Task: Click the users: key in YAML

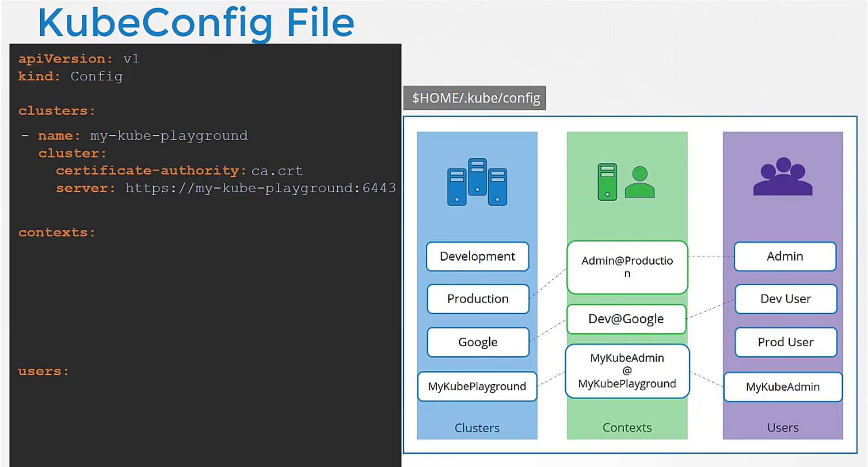Action: (43, 372)
